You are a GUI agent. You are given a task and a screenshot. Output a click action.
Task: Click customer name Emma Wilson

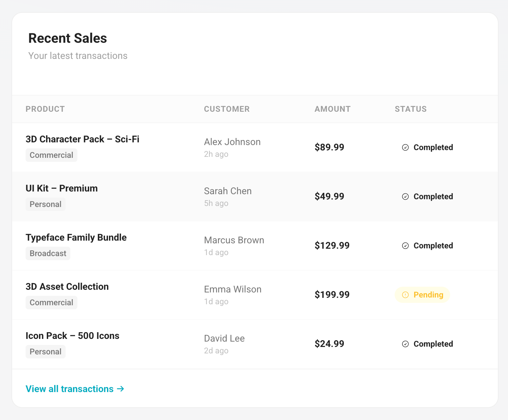pos(232,289)
